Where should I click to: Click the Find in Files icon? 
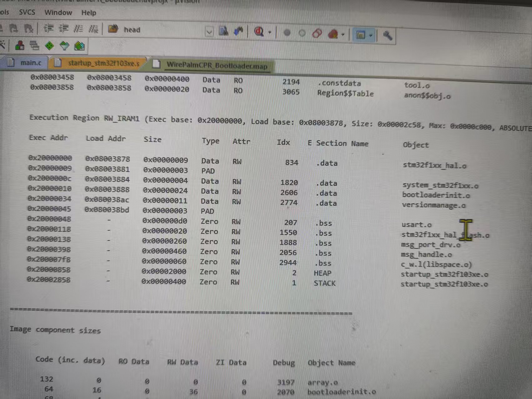click(224, 31)
